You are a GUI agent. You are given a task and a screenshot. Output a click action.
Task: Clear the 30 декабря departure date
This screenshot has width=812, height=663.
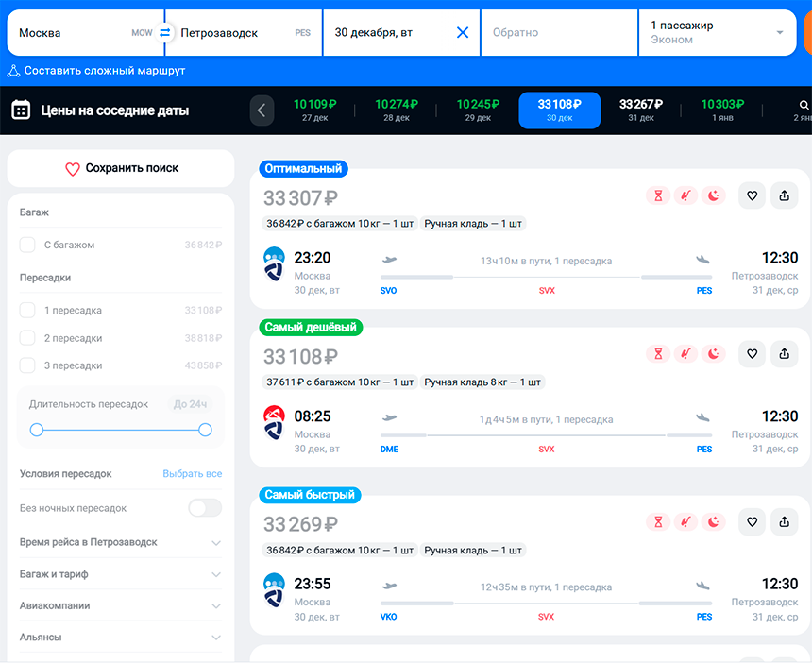pyautogui.click(x=463, y=33)
